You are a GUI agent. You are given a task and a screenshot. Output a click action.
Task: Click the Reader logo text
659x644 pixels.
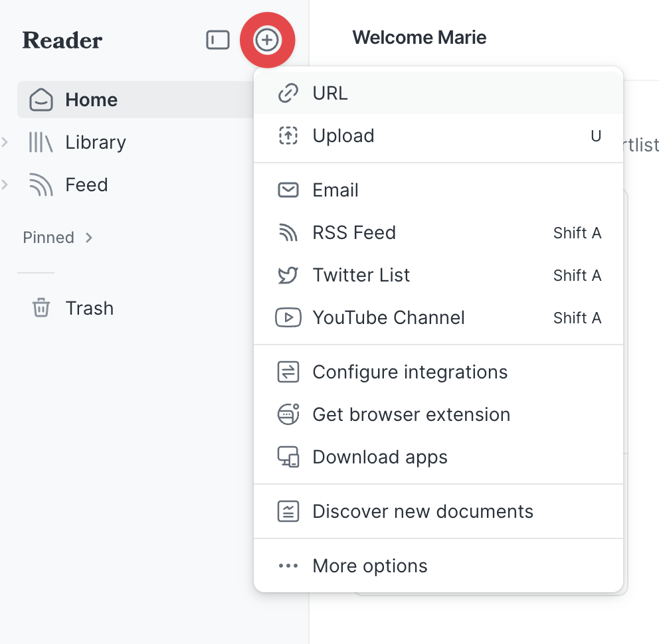click(x=62, y=40)
